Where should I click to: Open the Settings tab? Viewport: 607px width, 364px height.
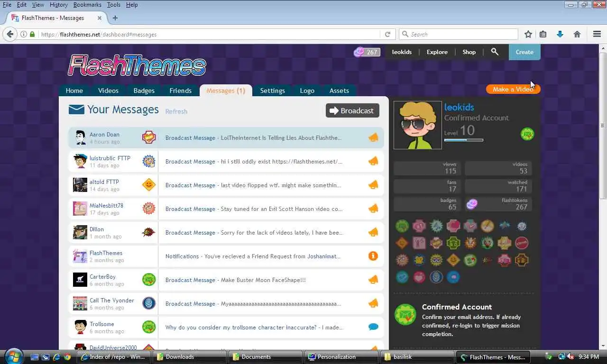coord(273,91)
